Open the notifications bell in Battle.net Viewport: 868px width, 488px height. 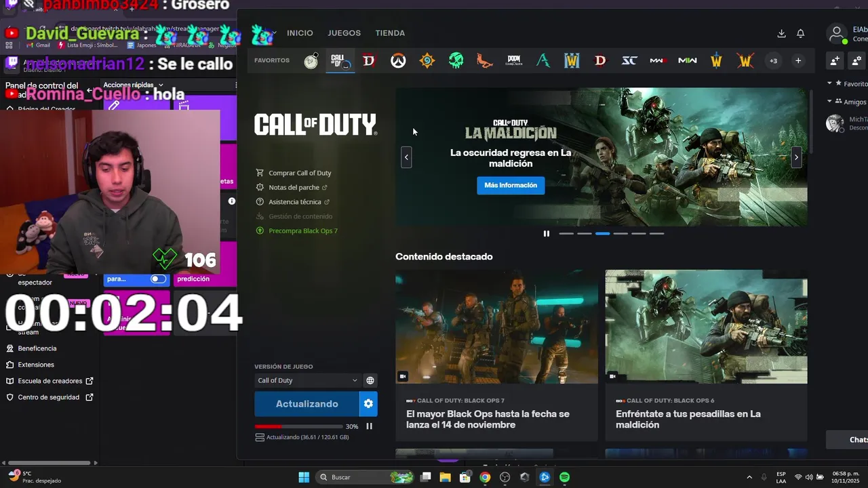point(800,33)
